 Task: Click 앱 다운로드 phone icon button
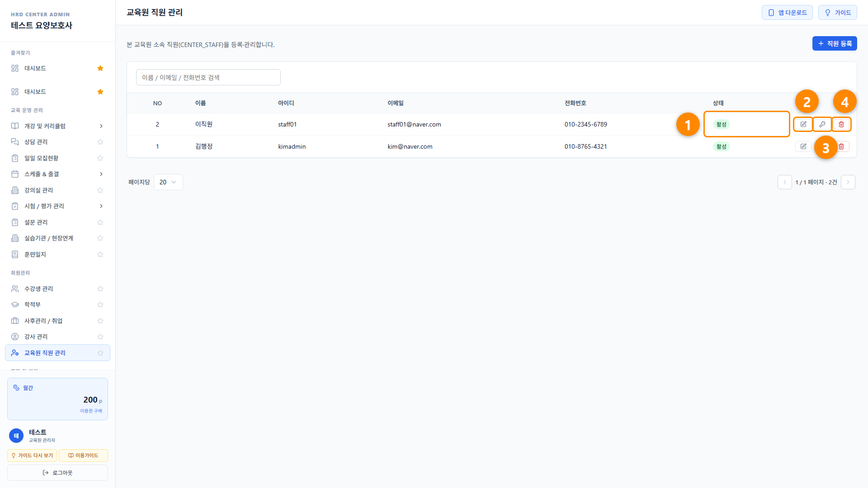[787, 13]
